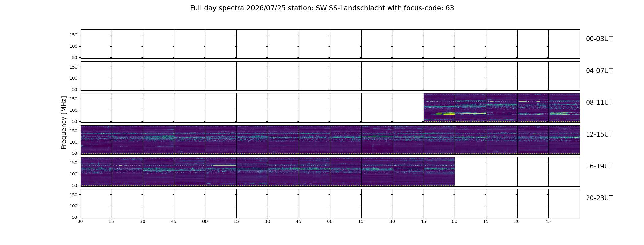Click the rightmost 45 time axis tick label
This screenshot has height=245, width=644.
[x=548, y=221]
